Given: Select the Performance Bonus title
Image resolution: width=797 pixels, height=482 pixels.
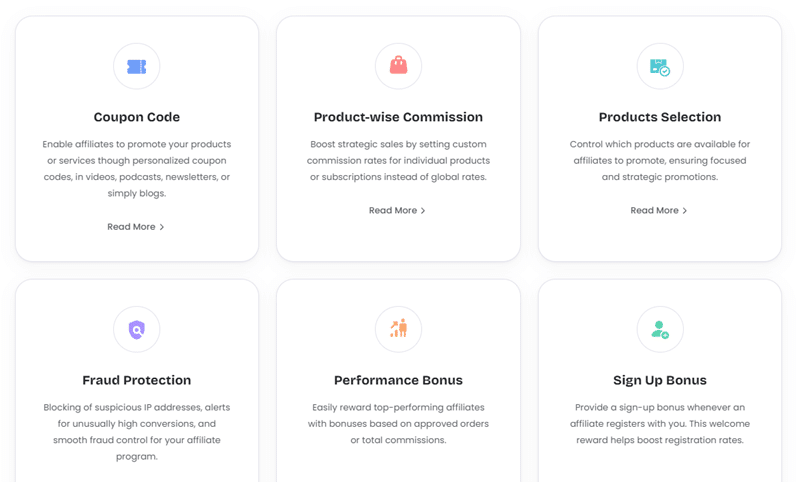Looking at the screenshot, I should pos(398,380).
